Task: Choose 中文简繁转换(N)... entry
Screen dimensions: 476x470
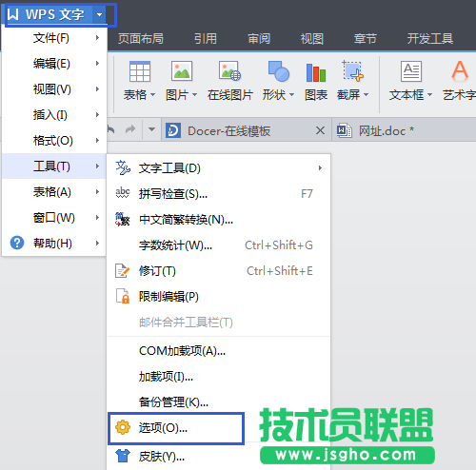Action: click(x=219, y=220)
